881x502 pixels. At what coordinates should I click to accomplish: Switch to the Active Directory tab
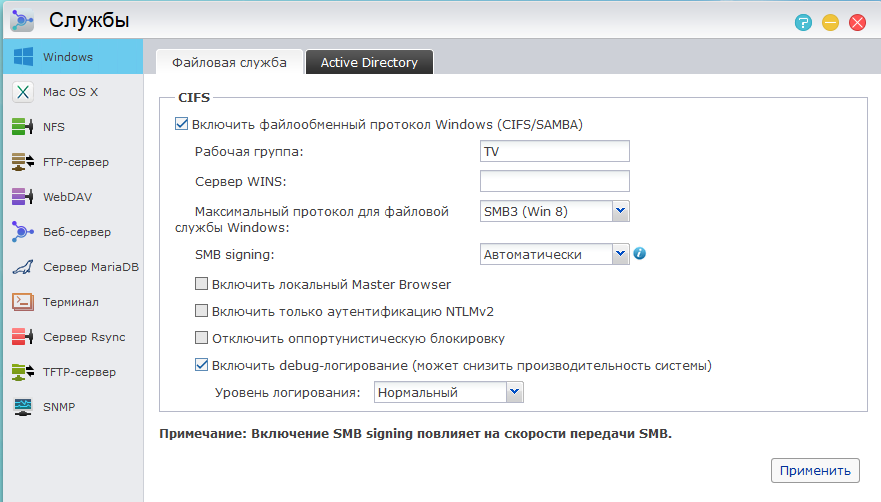click(x=369, y=62)
